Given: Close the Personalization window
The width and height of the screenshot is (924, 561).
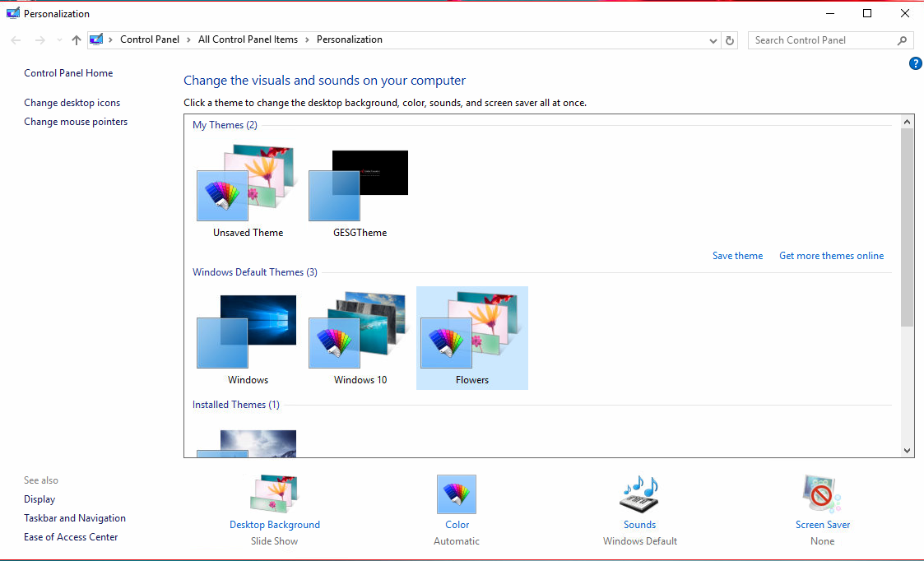Looking at the screenshot, I should [904, 13].
